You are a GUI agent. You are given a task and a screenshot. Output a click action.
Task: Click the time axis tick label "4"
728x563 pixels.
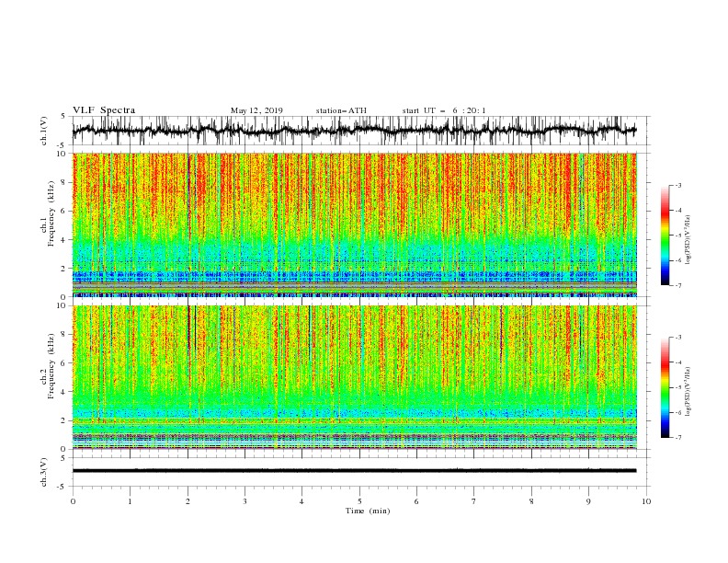[301, 501]
